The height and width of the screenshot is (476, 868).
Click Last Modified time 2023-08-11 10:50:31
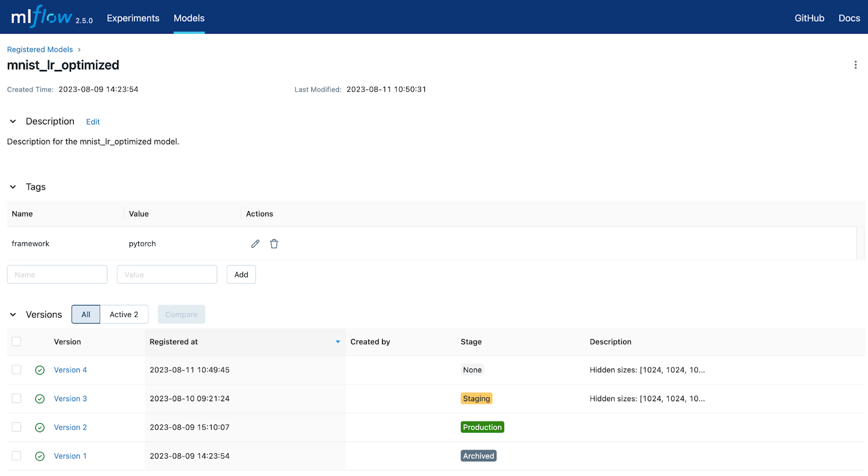(x=386, y=90)
